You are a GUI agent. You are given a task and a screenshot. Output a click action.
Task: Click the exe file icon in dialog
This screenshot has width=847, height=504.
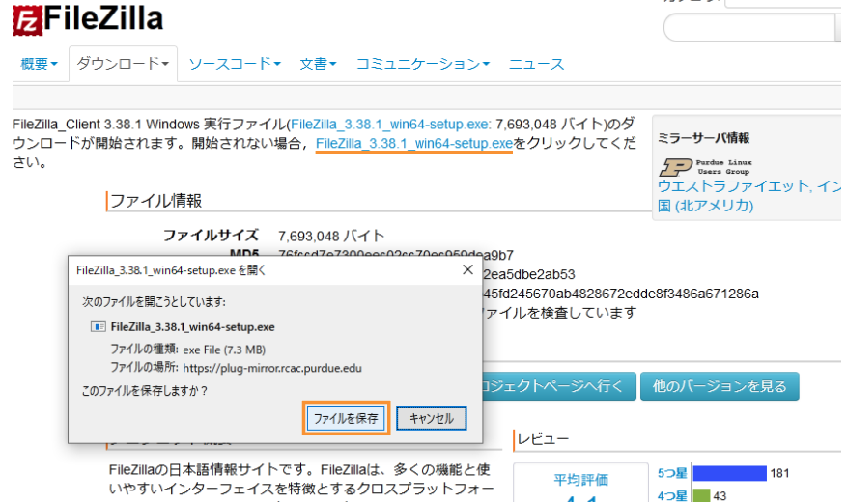pos(98,326)
